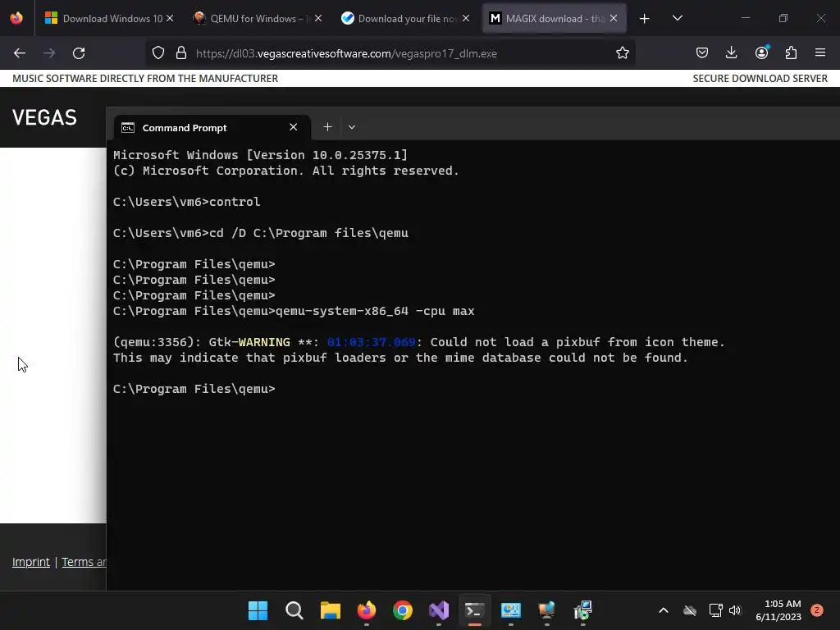
Task: Open the Save to Pocket icon
Action: (x=702, y=53)
